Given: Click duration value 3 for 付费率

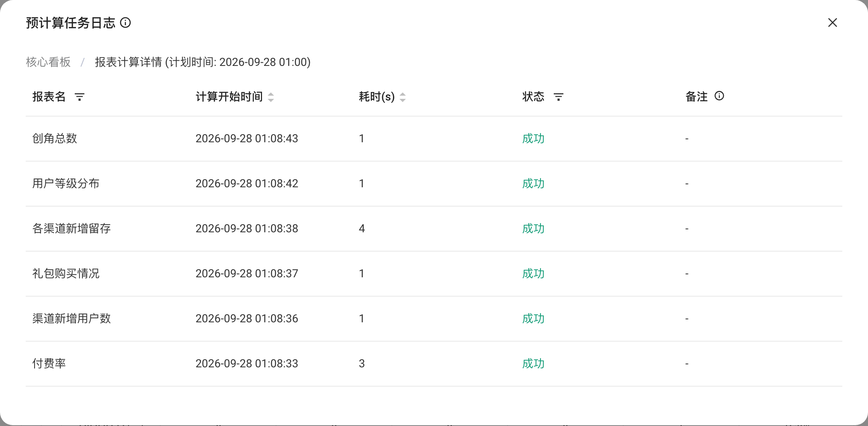Looking at the screenshot, I should pos(362,364).
